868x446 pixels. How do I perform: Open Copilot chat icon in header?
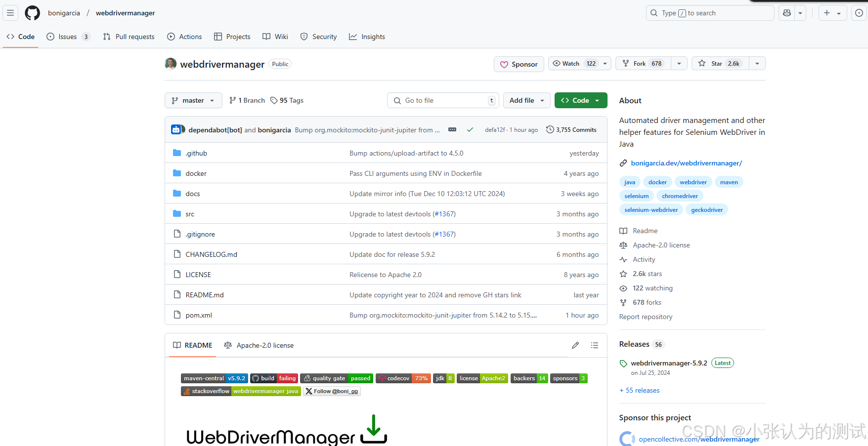click(x=787, y=13)
